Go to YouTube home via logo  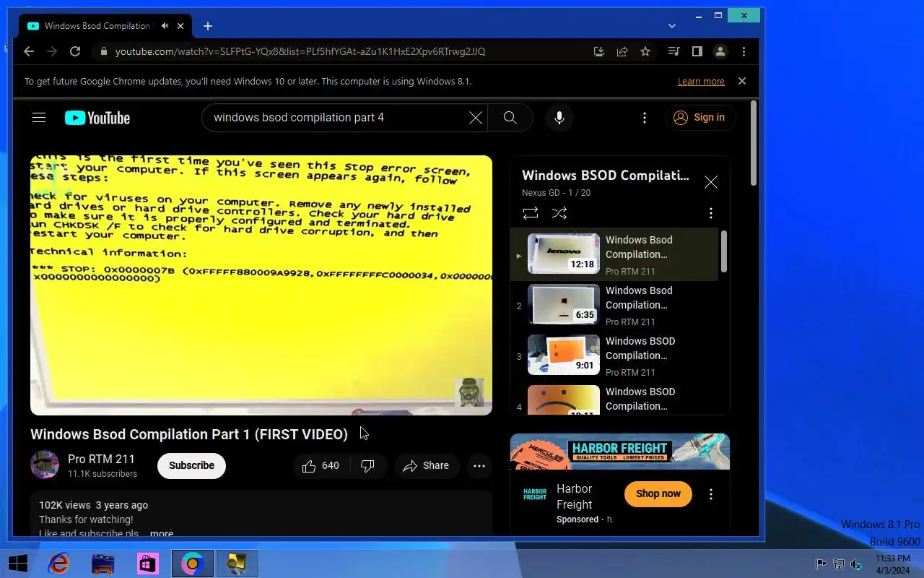click(x=97, y=118)
